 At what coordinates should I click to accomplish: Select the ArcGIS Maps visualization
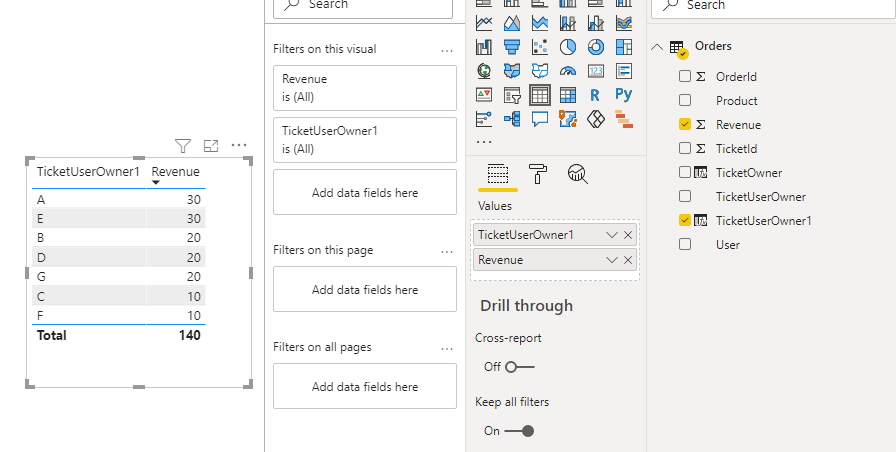click(568, 119)
